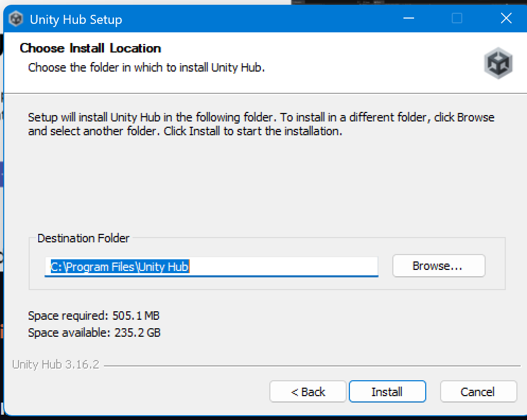This screenshot has width=527, height=420.
Task: Click the Destination Folder path field
Action: pyautogui.click(x=212, y=267)
